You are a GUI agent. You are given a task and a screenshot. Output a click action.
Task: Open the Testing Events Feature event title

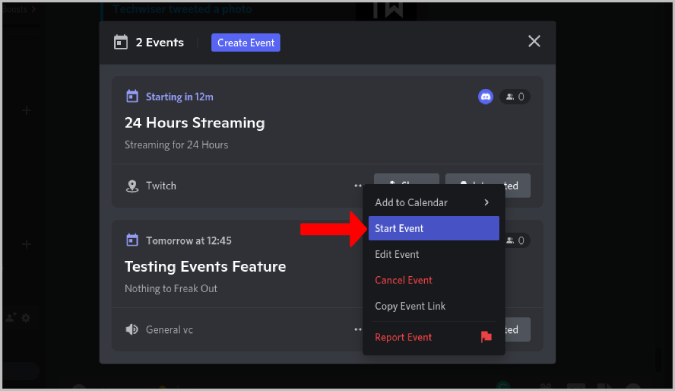[x=205, y=267]
